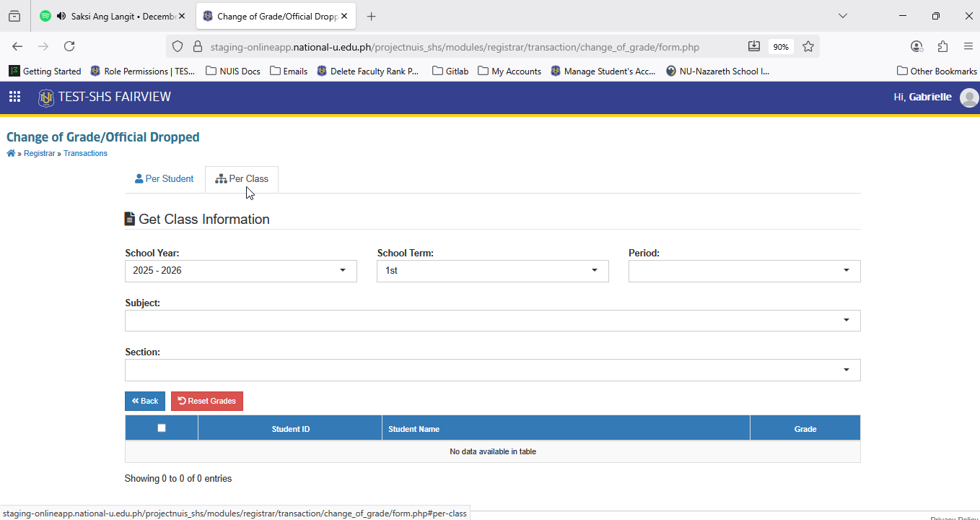This screenshot has height=520, width=980.
Task: Select the Per Class tab
Action: point(242,179)
